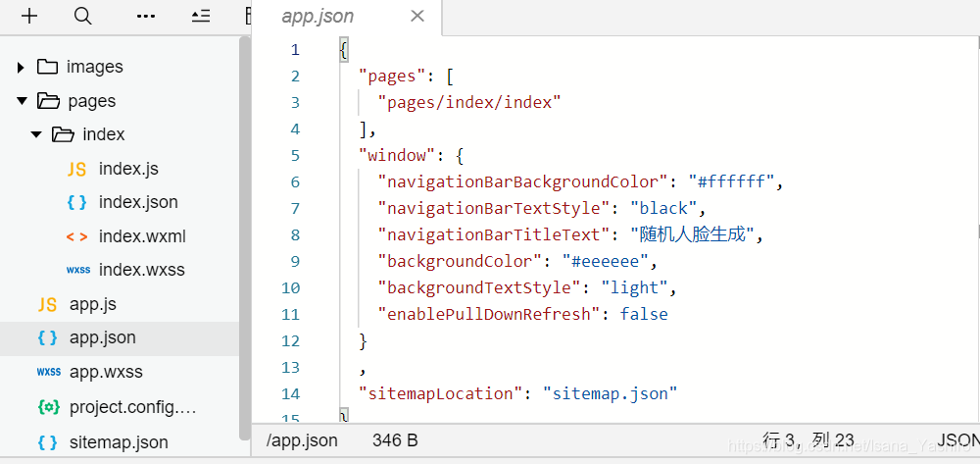Open index.wxml in the file tree

coord(142,236)
